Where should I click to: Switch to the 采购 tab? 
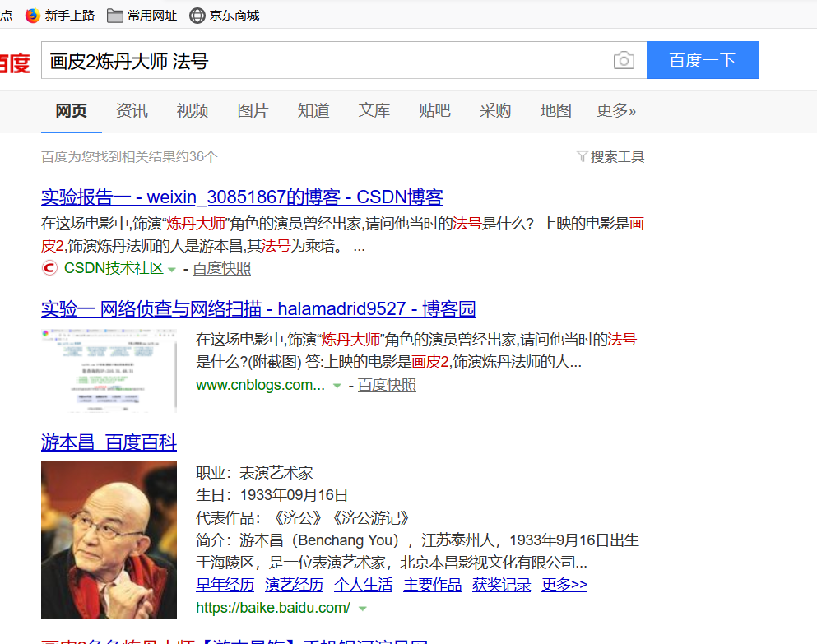495,110
